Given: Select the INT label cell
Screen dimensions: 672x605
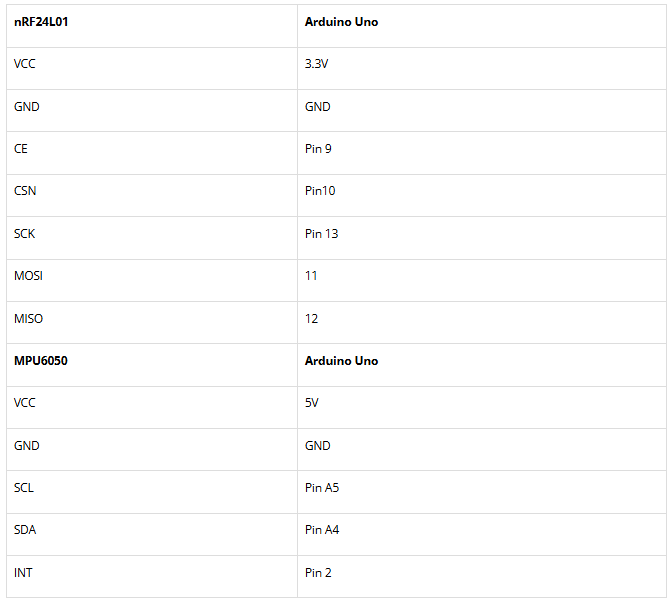Looking at the screenshot, I should (x=23, y=573).
